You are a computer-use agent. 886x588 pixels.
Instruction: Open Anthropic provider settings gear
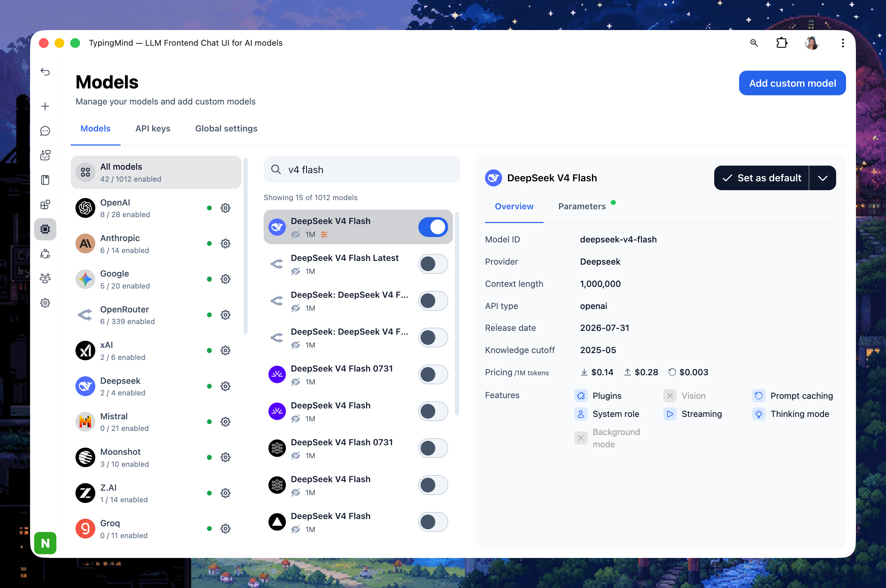coord(225,244)
